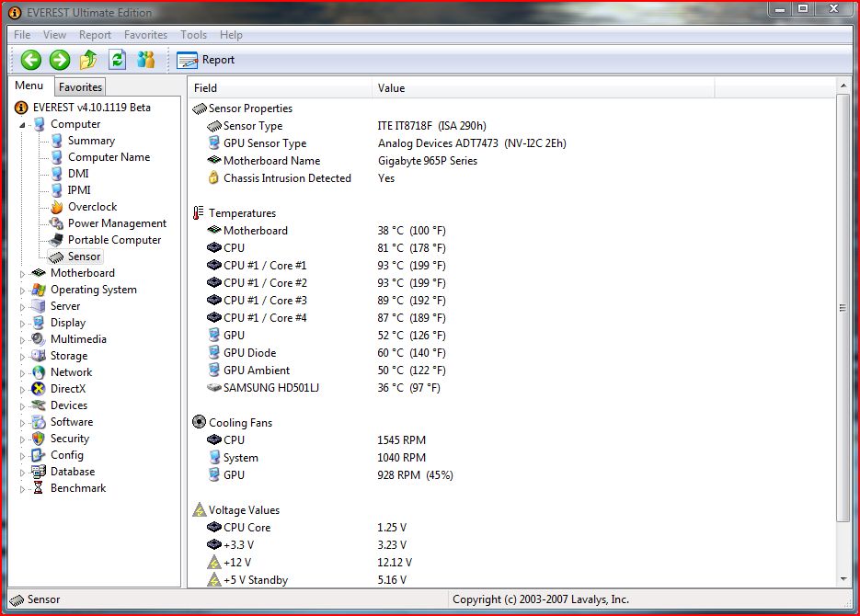Expand the Operating System tree node
The image size is (860, 616).
coord(22,291)
